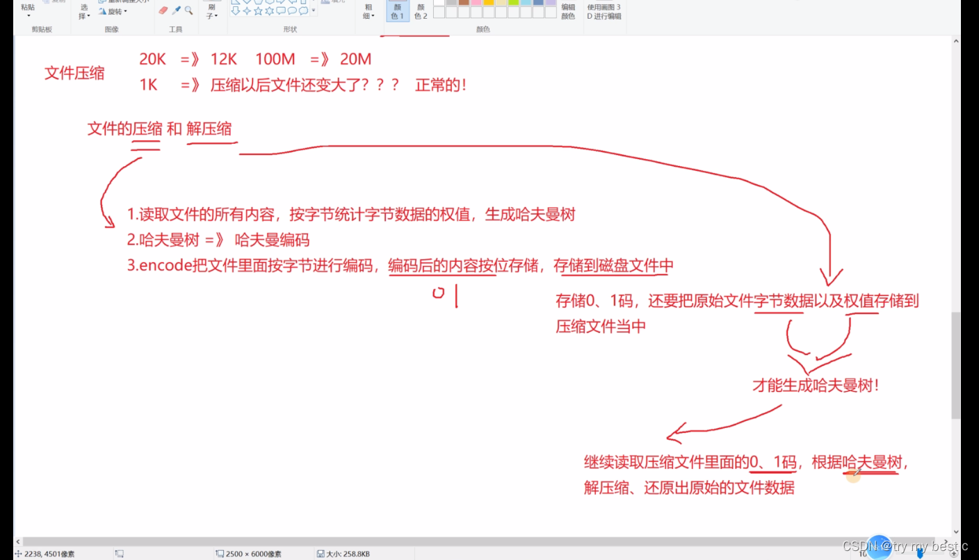Open the 粗细 line thickness dropdown
Viewport: 979px width, 560px height.
[x=369, y=11]
